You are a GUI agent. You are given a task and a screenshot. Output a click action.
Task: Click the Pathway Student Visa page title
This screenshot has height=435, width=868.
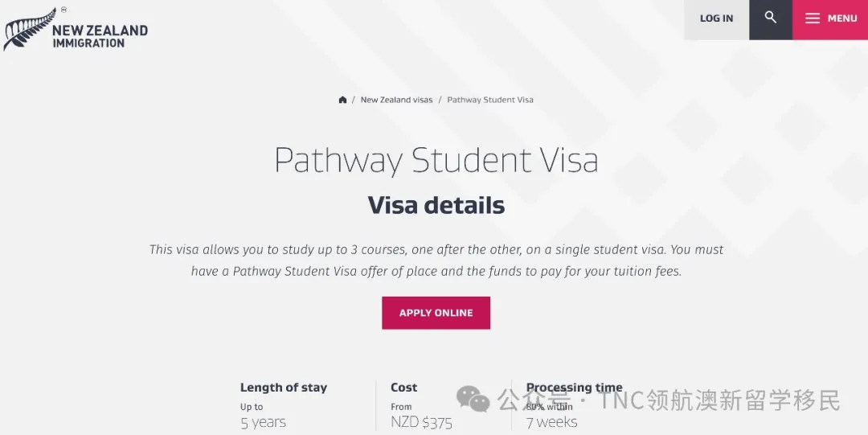[x=436, y=160]
